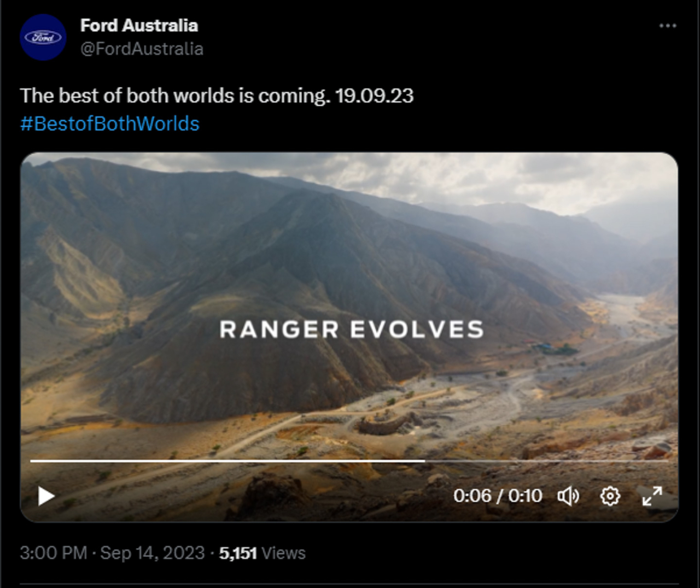Click the 5,151 Views count
Image resolution: width=700 pixels, height=588 pixels.
point(262,553)
